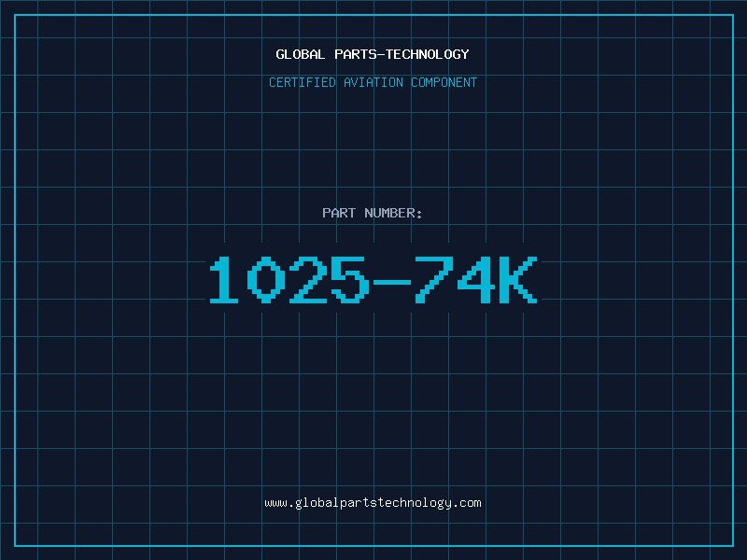This screenshot has height=560, width=747.
Task: Select the CERTIFIED AVIATION COMPONENT subtitle
Action: (373, 82)
